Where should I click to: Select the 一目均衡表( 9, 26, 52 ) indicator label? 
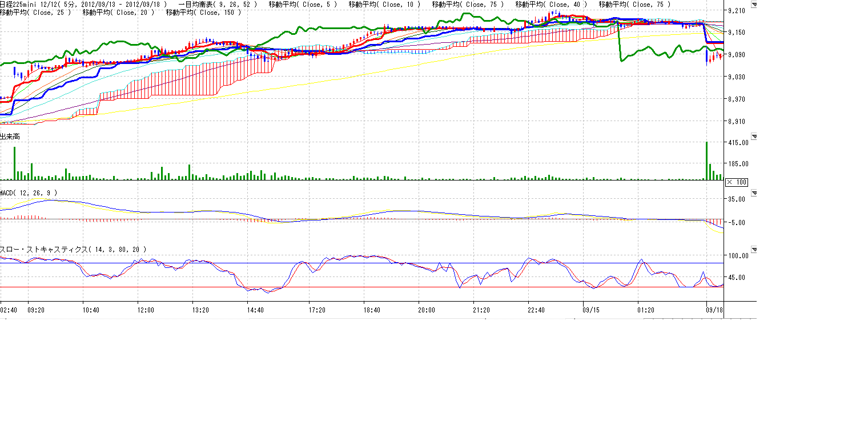click(x=218, y=5)
